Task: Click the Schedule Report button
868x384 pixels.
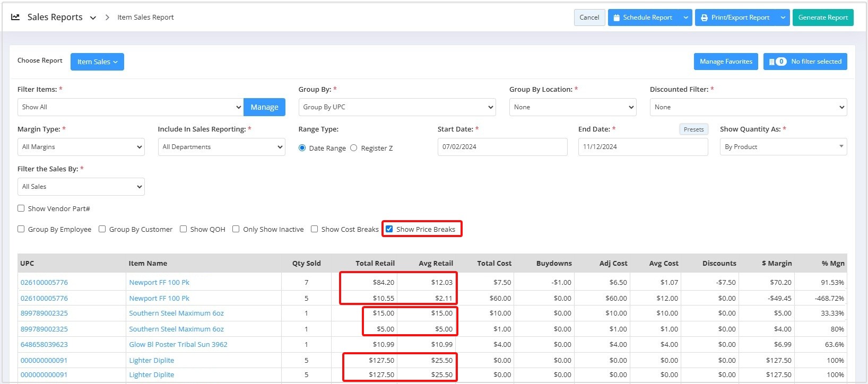Action: (x=643, y=18)
